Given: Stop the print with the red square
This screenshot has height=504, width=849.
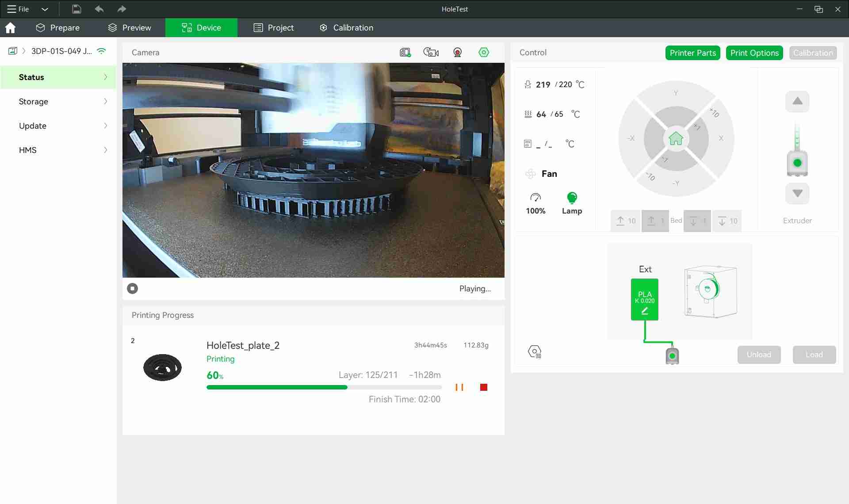Looking at the screenshot, I should point(484,387).
